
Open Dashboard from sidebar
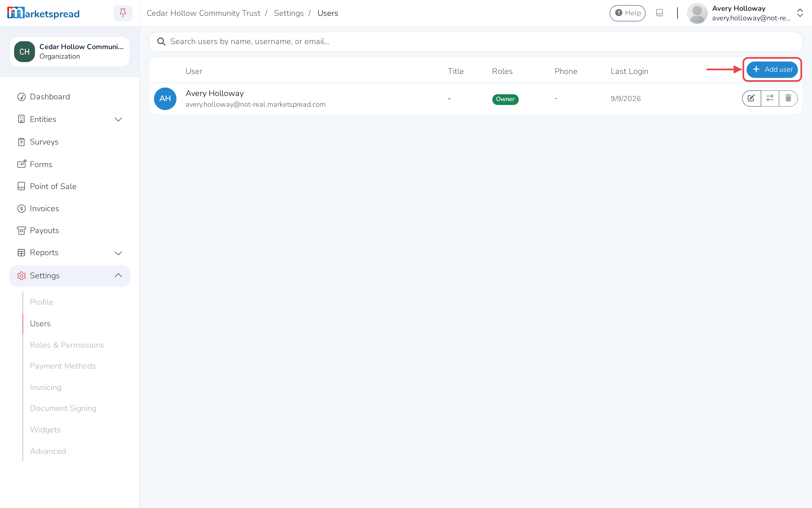click(x=69, y=97)
